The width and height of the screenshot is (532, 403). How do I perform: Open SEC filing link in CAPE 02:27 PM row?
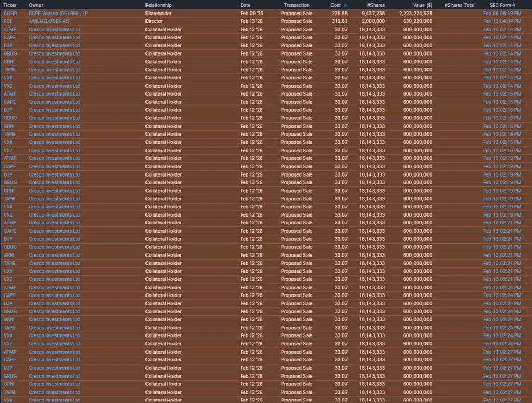pyautogui.click(x=502, y=360)
